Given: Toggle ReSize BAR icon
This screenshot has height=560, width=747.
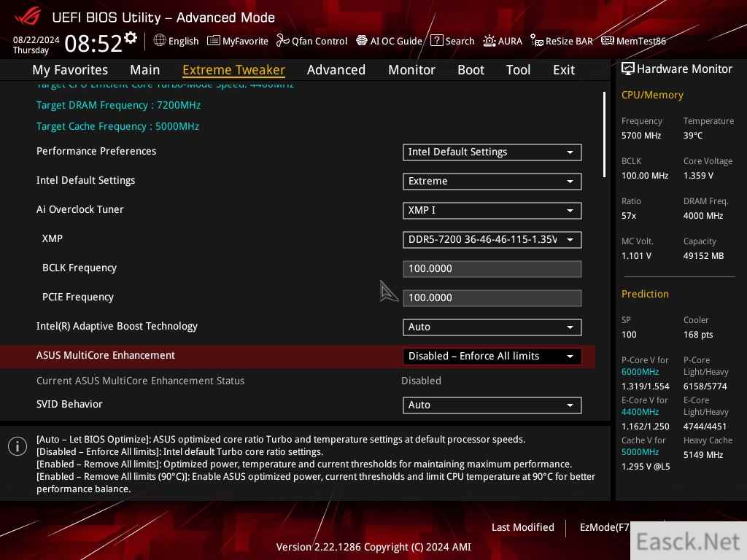Looking at the screenshot, I should coord(536,41).
